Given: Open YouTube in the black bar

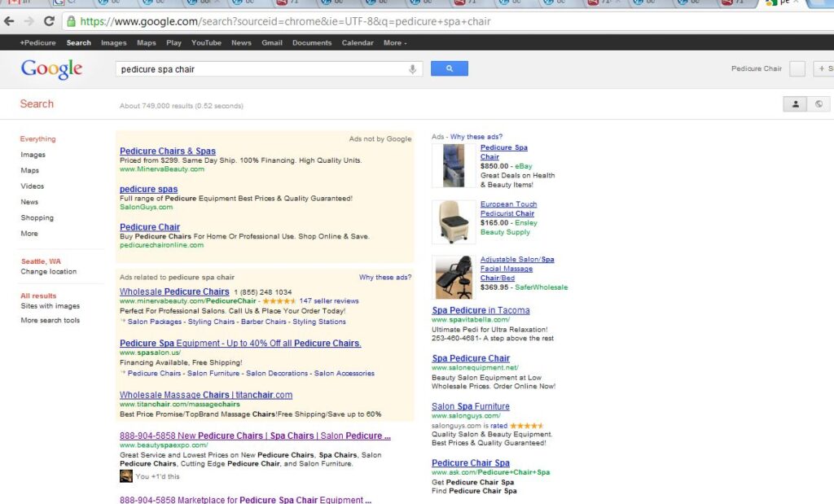Looking at the screenshot, I should pos(206,42).
